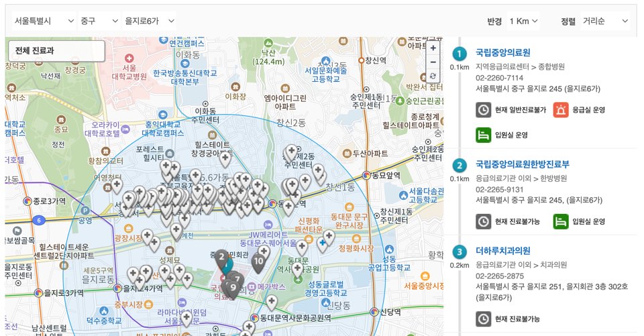Open the 중구 district dropdown
Viewport: 644px width, 336px height.
99,21
